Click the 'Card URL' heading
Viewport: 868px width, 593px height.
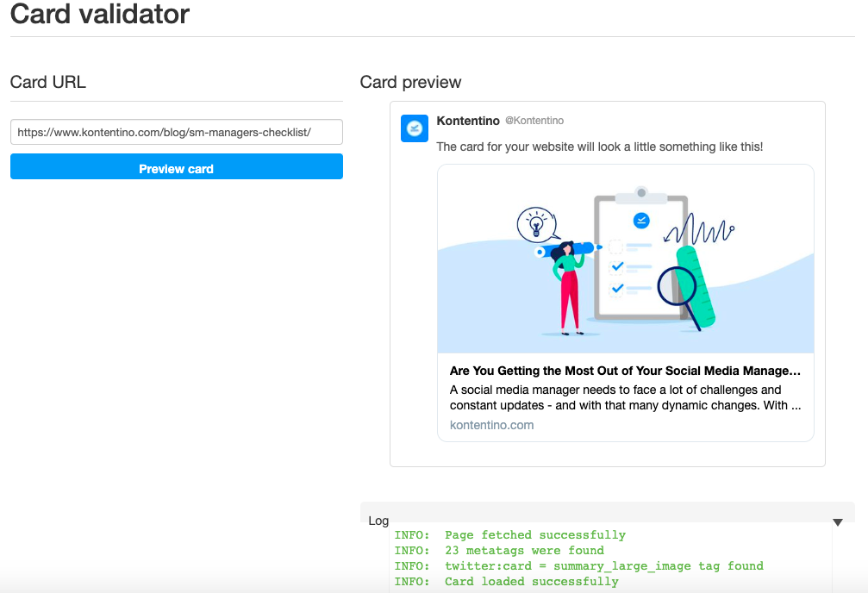click(x=48, y=82)
